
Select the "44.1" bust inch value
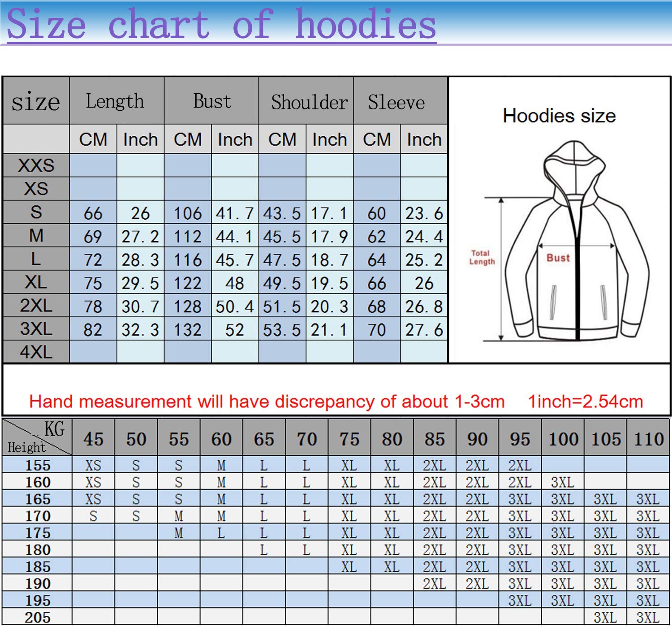pyautogui.click(x=235, y=236)
